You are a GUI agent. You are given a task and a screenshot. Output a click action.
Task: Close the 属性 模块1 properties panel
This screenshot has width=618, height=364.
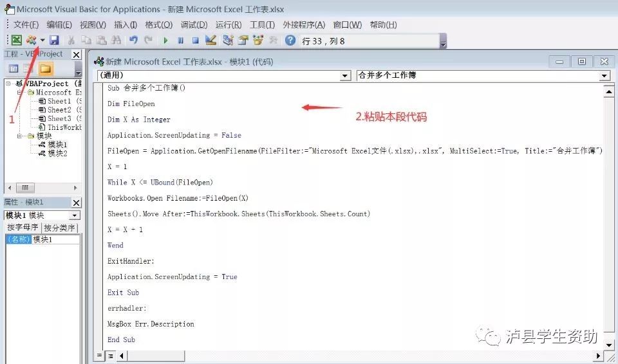(77, 203)
